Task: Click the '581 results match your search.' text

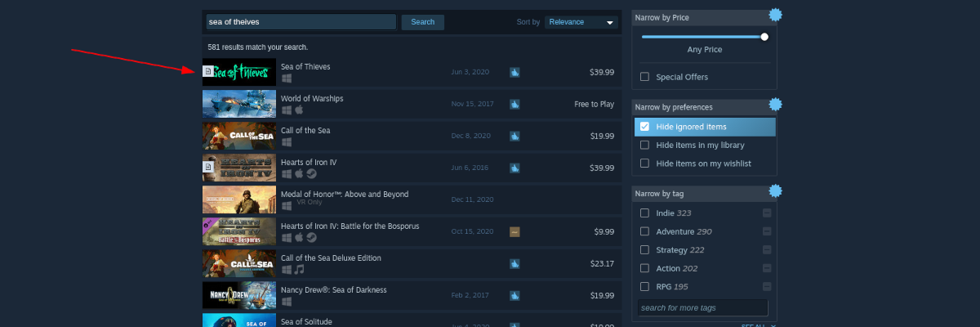Action: 257,47
